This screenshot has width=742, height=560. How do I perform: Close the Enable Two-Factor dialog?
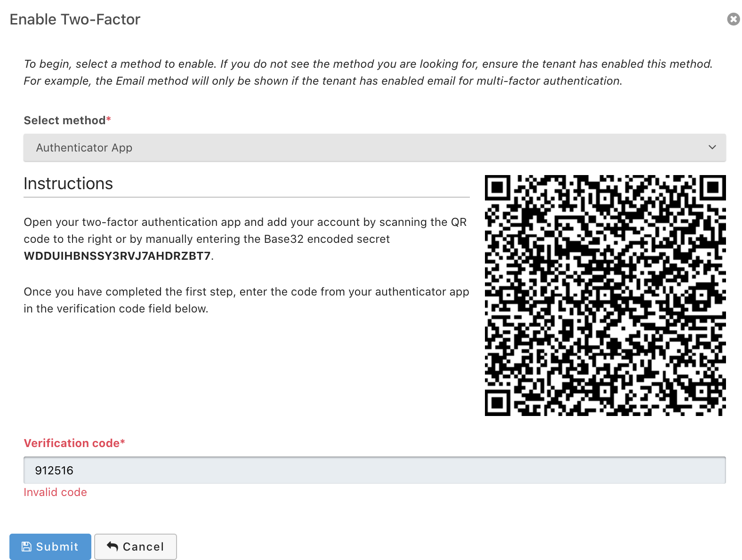pos(733,19)
